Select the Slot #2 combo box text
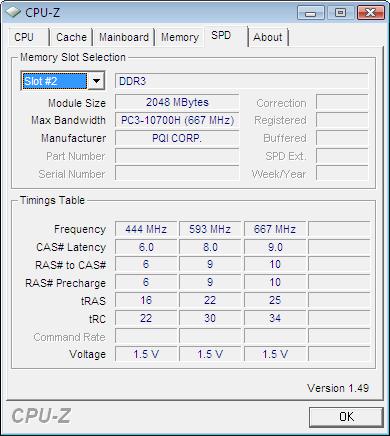The image size is (390, 436). pyautogui.click(x=55, y=81)
